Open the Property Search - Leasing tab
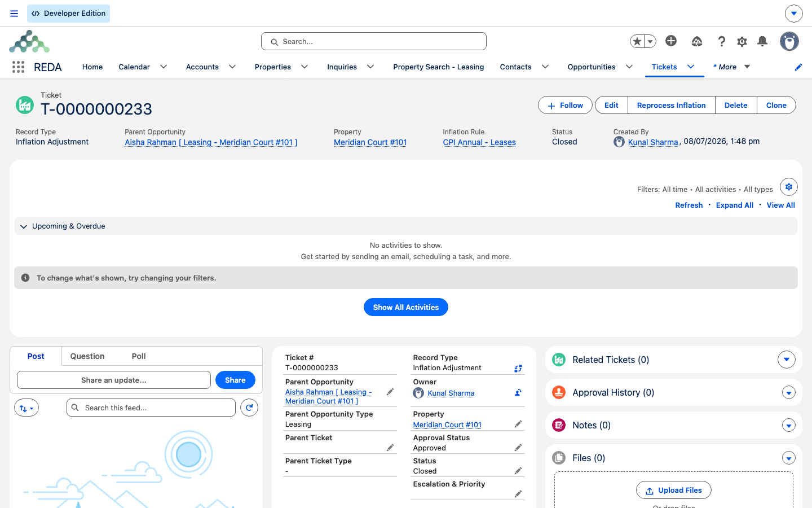This screenshot has height=508, width=812. [439, 67]
